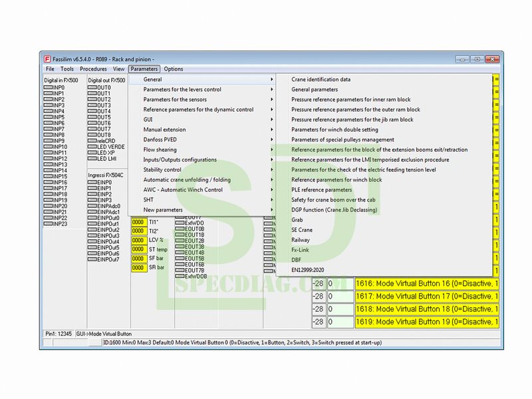Select PLE reference parameters entry
This screenshot has height=399, width=532.
tap(321, 190)
